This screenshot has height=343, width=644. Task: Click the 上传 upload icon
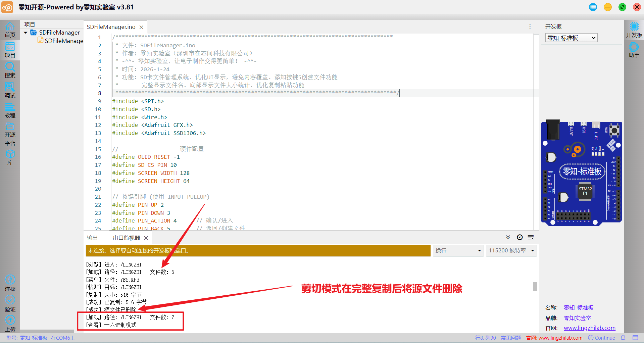tap(10, 324)
